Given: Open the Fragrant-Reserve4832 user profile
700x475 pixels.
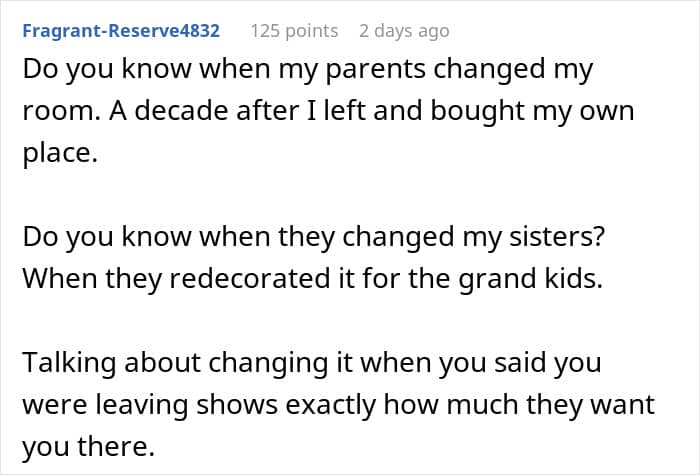Looking at the screenshot, I should (121, 31).
